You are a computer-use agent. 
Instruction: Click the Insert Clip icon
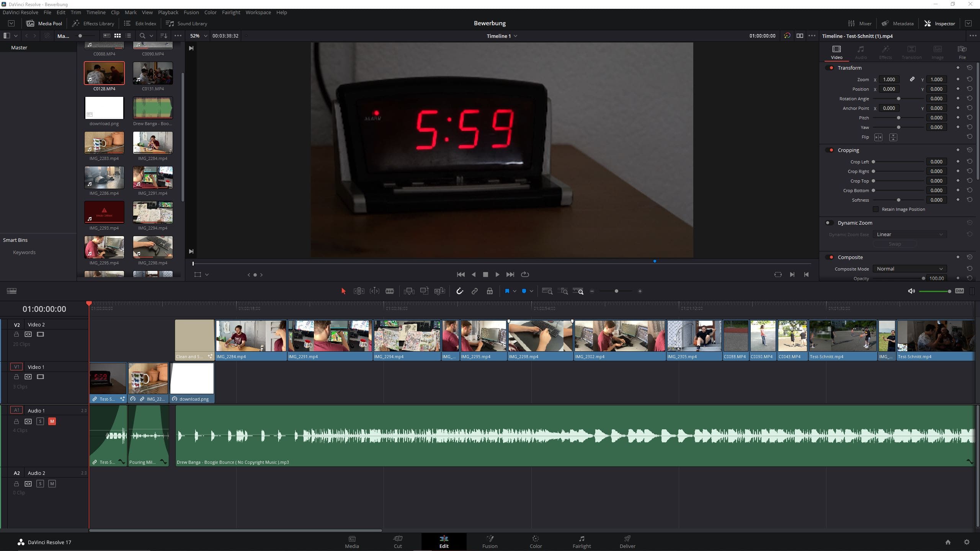409,291
